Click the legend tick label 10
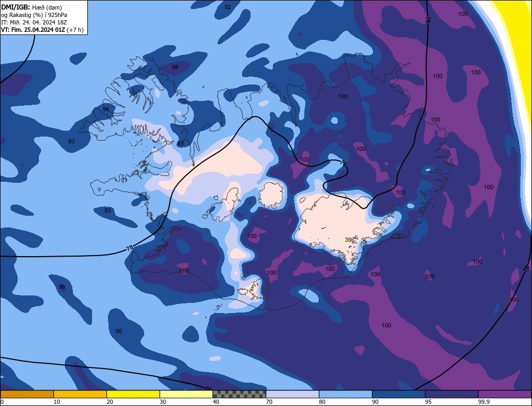This screenshot has height=406, width=532. coord(57,402)
